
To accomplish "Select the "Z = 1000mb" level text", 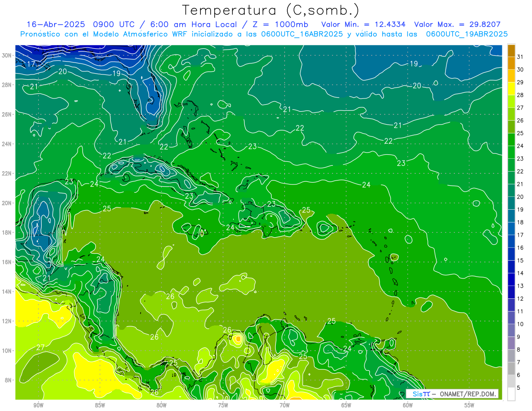I will point(280,24).
